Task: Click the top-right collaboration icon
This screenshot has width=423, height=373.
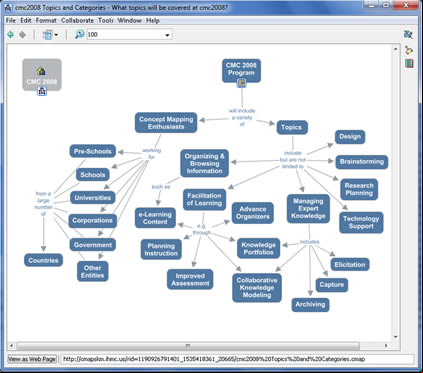Action: click(408, 34)
